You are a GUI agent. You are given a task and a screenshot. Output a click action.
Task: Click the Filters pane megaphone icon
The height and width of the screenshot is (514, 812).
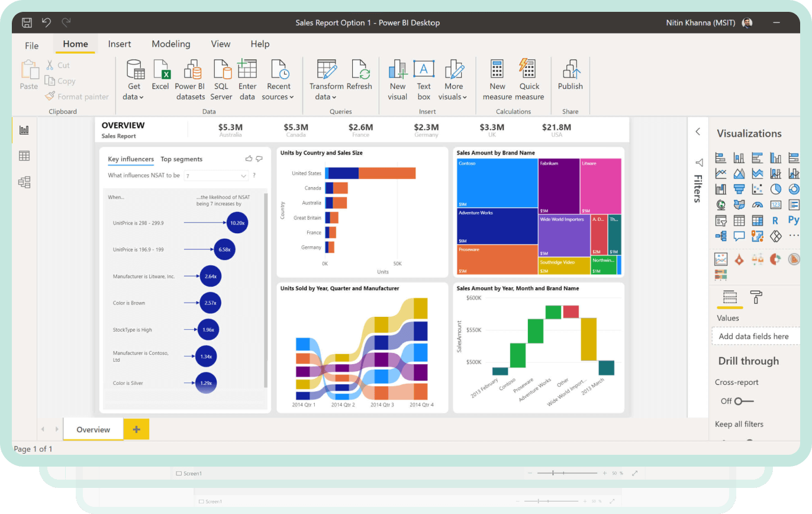699,162
